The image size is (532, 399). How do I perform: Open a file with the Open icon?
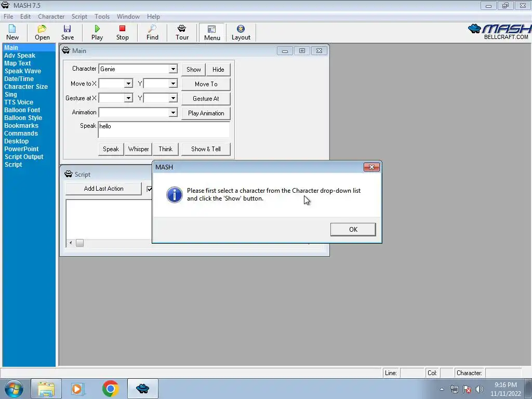coord(42,33)
